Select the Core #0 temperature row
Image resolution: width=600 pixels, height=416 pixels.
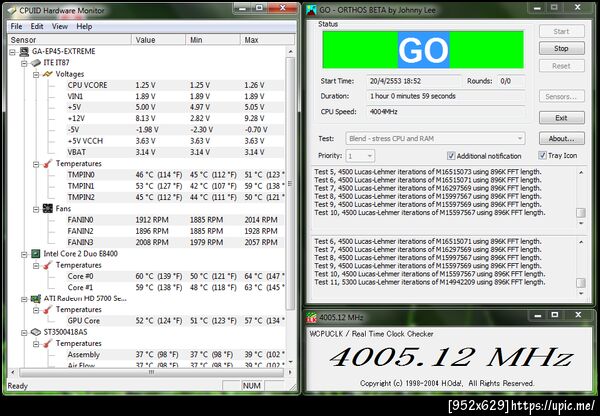point(175,276)
